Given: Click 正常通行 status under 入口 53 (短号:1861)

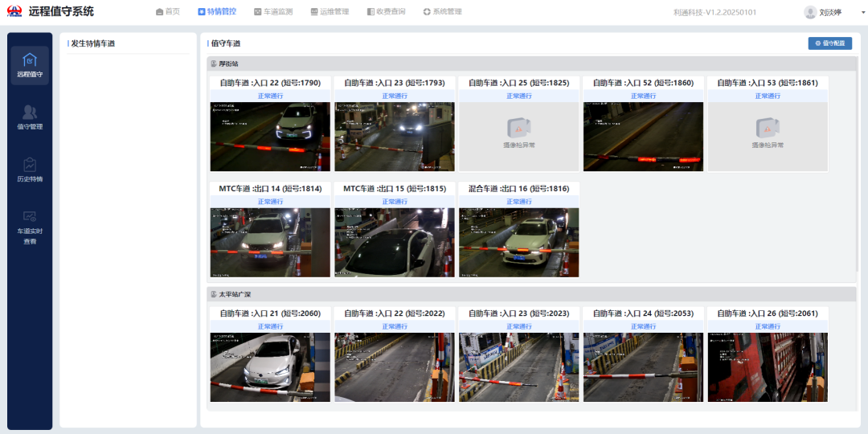Looking at the screenshot, I should tap(768, 96).
